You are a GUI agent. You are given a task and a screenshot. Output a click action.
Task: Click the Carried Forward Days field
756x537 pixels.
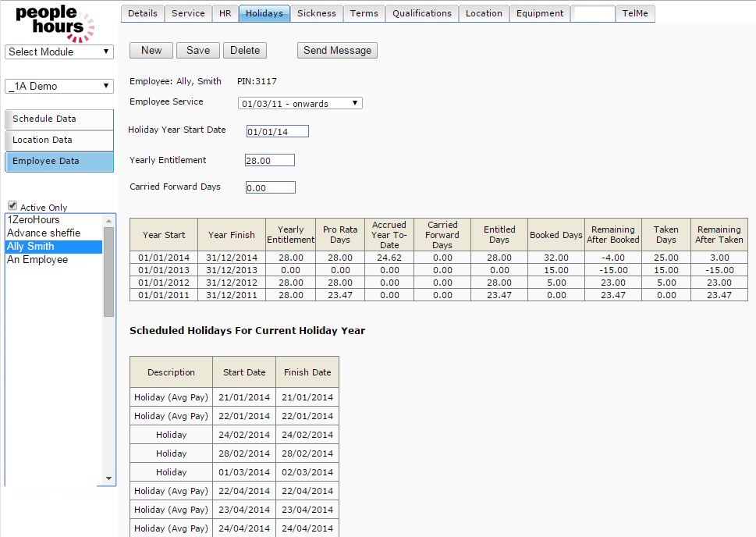pos(270,187)
